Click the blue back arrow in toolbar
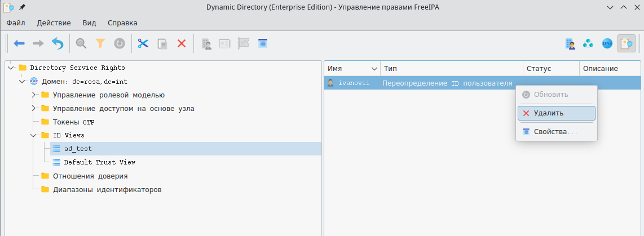644x236 pixels. click(x=20, y=43)
